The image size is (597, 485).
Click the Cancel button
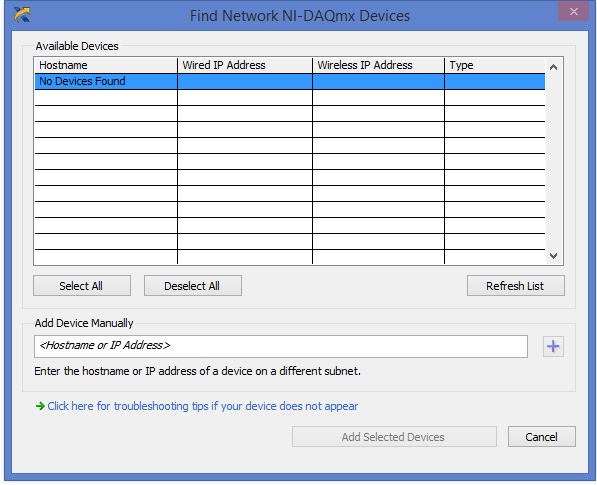tap(541, 437)
